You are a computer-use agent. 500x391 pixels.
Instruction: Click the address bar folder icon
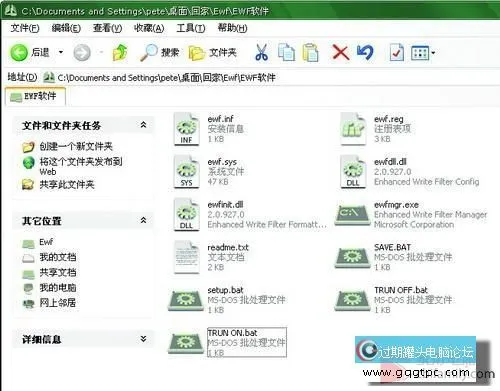coord(49,77)
